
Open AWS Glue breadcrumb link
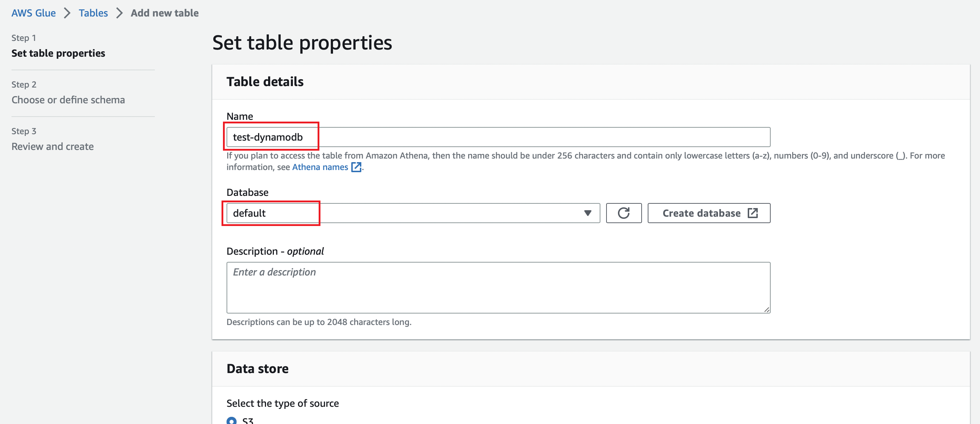click(33, 13)
